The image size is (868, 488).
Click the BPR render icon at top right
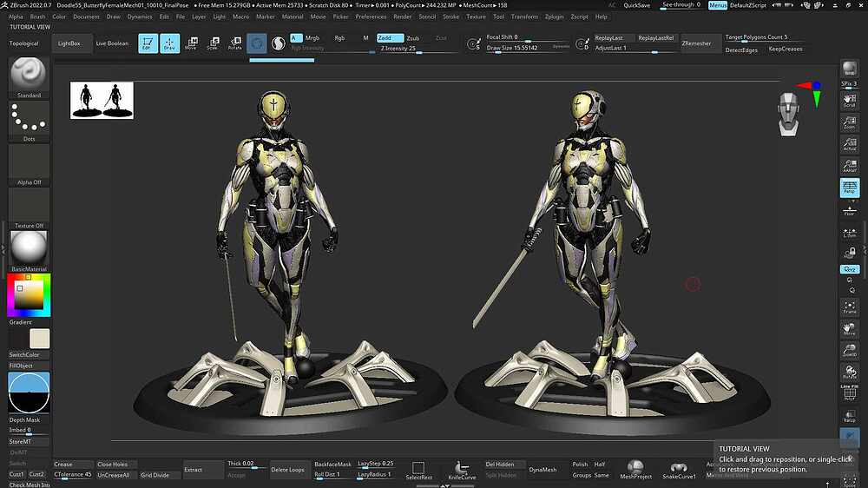click(850, 69)
